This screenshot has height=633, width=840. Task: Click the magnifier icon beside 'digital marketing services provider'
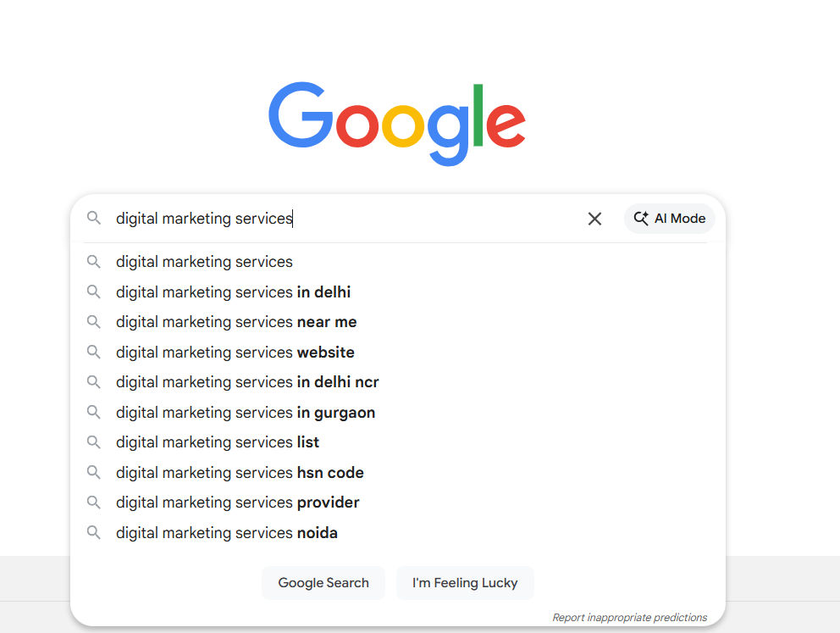[94, 503]
